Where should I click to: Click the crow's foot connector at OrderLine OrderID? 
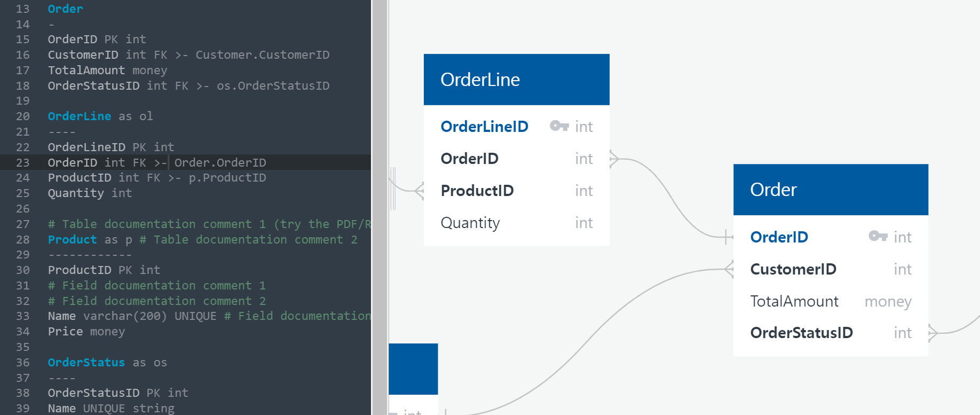614,159
